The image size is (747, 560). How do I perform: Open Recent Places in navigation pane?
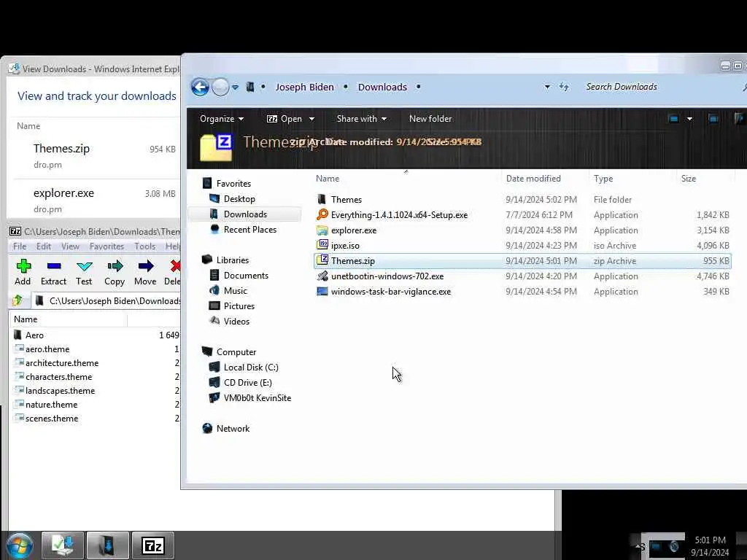coord(250,229)
